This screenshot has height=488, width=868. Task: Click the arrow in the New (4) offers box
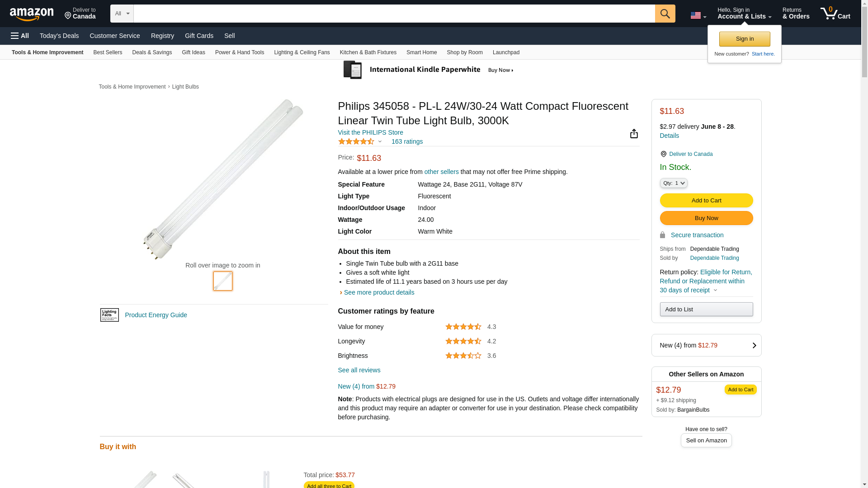point(754,346)
